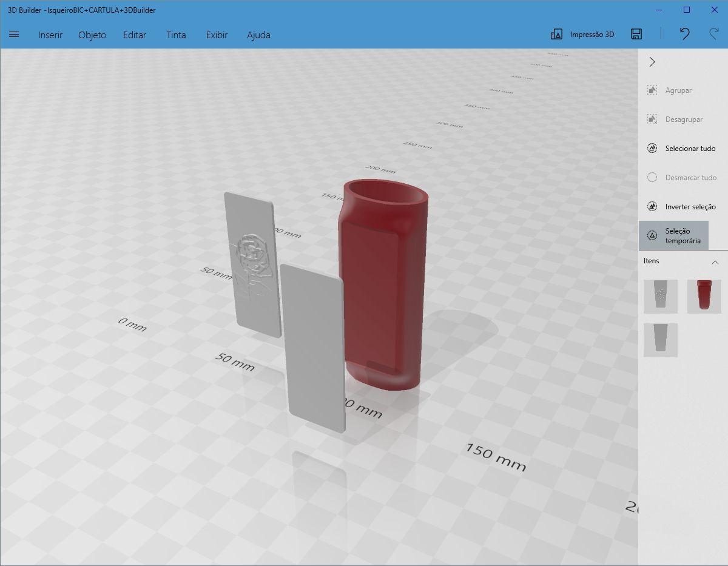Click the undo arrow icon
The width and height of the screenshot is (728, 566).
pyautogui.click(x=684, y=34)
